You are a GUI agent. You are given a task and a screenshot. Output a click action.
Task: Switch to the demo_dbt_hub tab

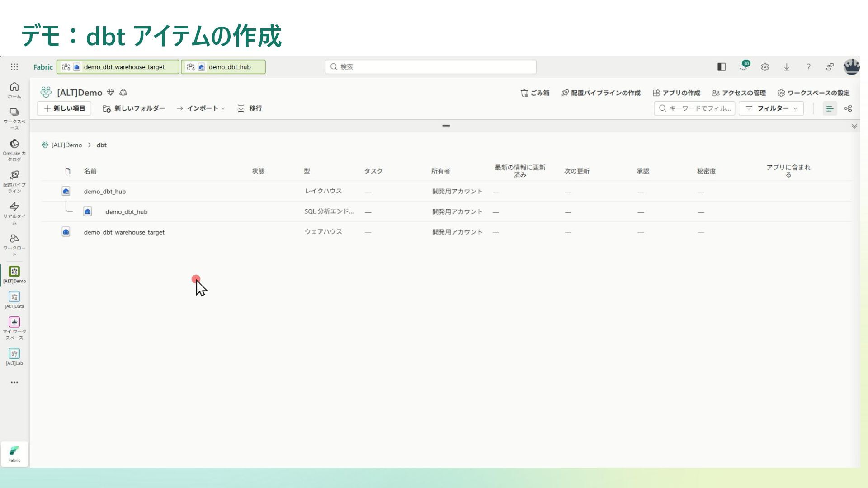223,67
